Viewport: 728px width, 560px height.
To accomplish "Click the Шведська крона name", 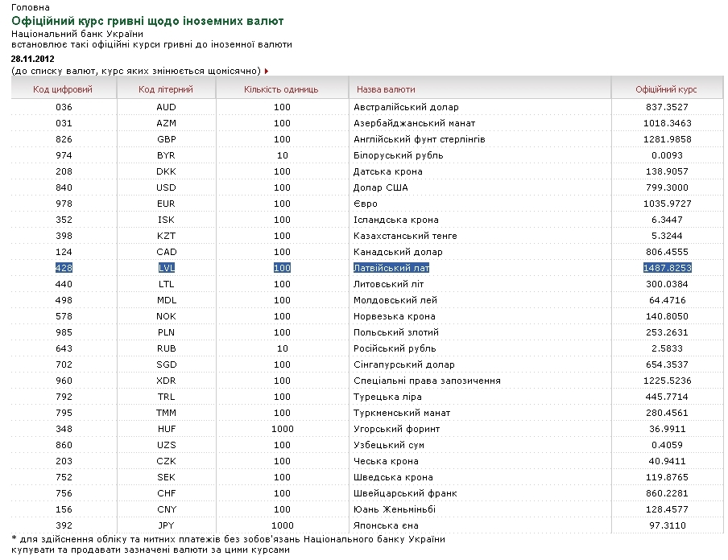I will tap(393, 477).
